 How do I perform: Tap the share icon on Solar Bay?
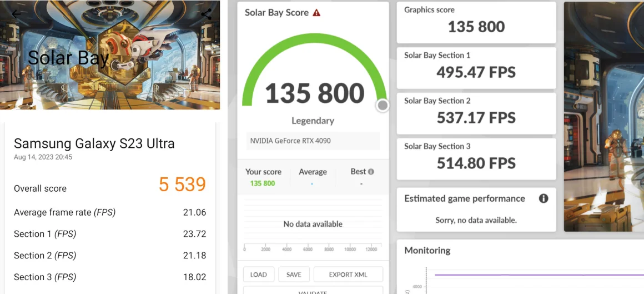pyautogui.click(x=206, y=14)
